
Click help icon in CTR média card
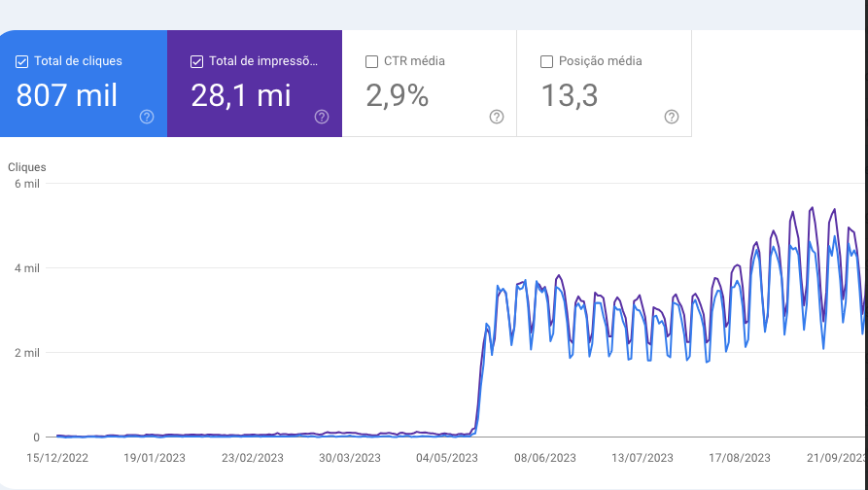(497, 117)
